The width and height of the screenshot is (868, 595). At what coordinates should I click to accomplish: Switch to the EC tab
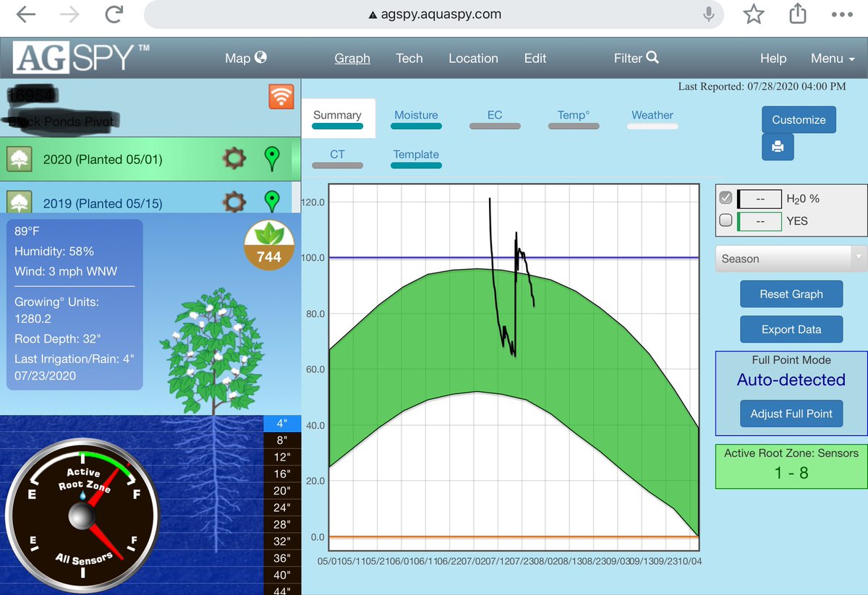pyautogui.click(x=495, y=118)
